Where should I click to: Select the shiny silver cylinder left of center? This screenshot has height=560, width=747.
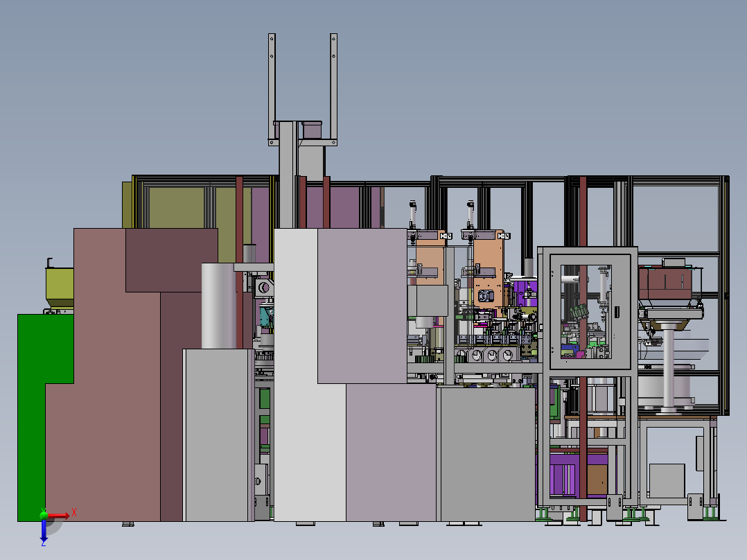pyautogui.click(x=219, y=306)
